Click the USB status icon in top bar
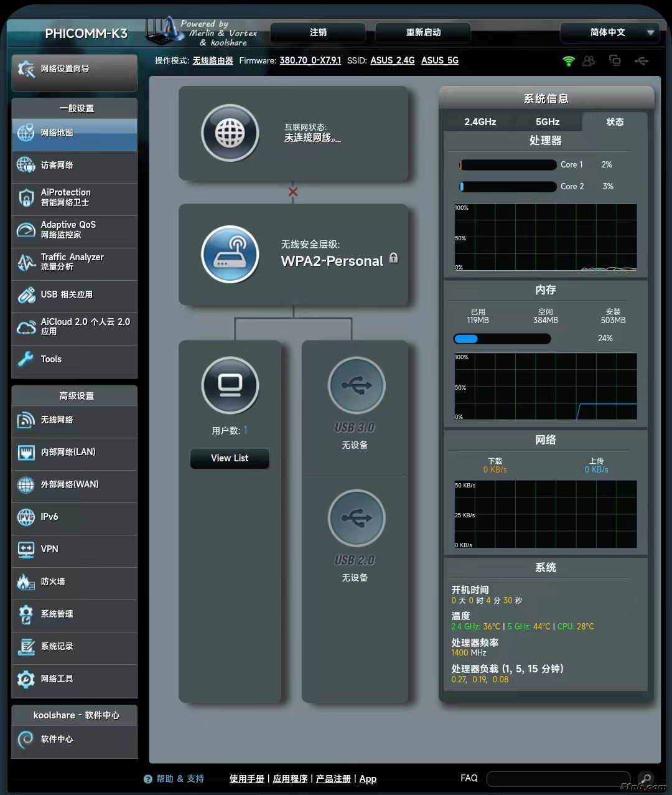The image size is (672, 795). click(x=642, y=60)
